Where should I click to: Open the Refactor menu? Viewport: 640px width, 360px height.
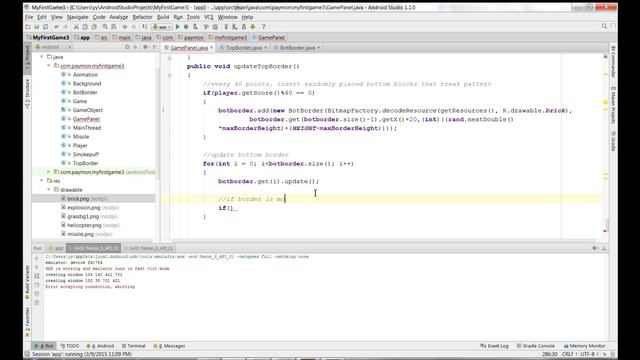[142, 17]
